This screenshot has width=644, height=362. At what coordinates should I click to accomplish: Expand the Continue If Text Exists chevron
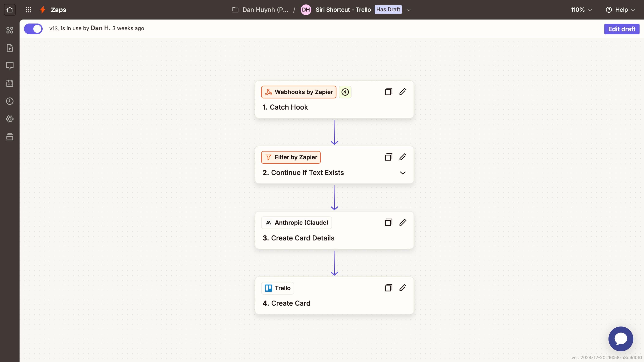coord(403,173)
